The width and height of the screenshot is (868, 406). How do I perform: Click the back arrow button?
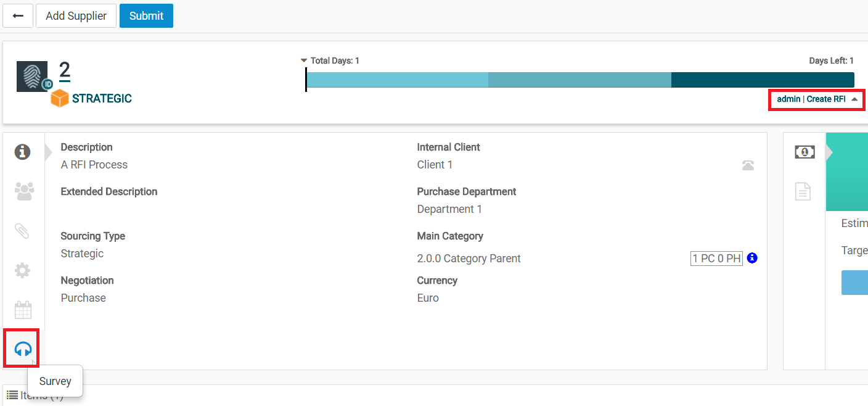[18, 16]
